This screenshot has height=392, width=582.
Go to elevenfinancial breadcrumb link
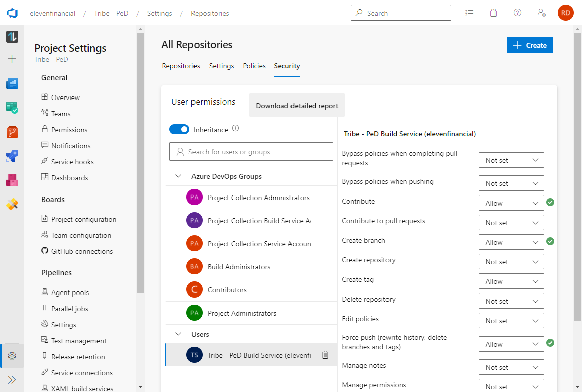pyautogui.click(x=52, y=13)
